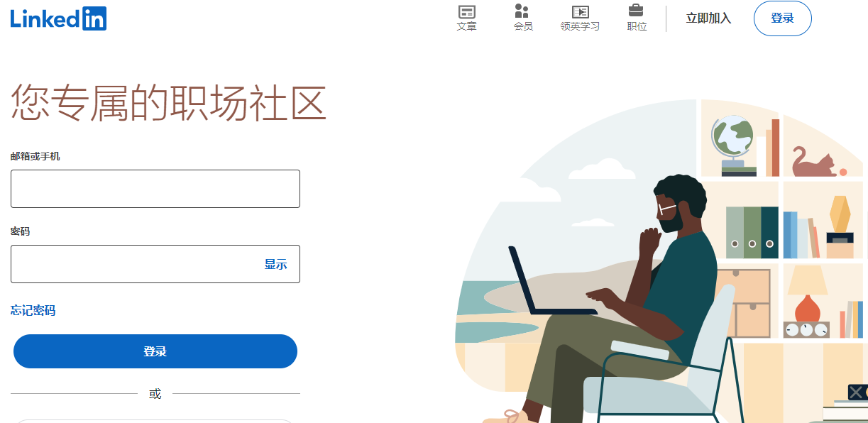
Task: Click the LinkedIn logo
Action: point(58,18)
